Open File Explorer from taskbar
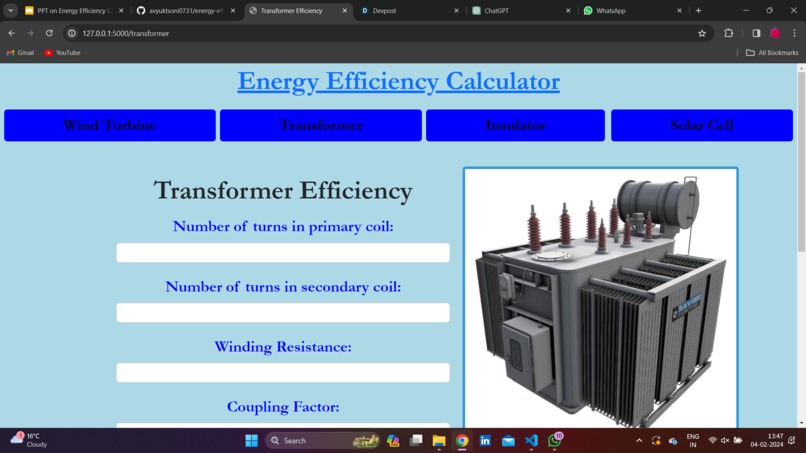Image resolution: width=806 pixels, height=453 pixels. (x=439, y=441)
